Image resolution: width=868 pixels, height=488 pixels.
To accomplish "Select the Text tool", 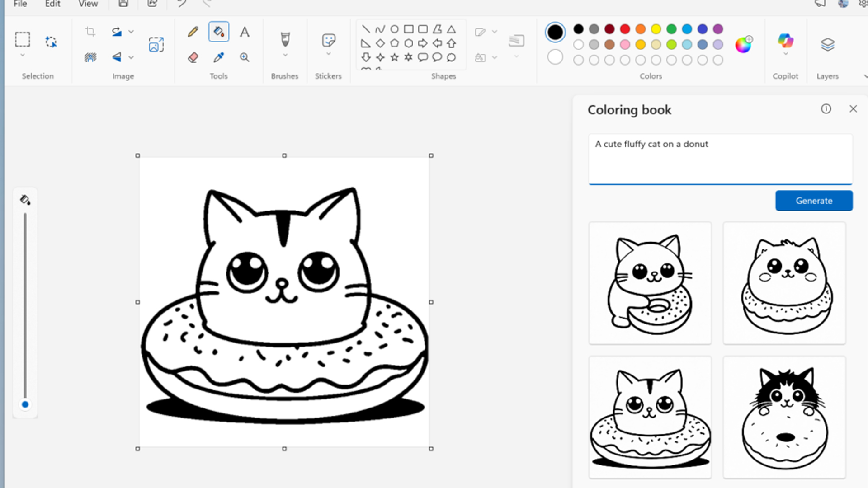I will [245, 32].
